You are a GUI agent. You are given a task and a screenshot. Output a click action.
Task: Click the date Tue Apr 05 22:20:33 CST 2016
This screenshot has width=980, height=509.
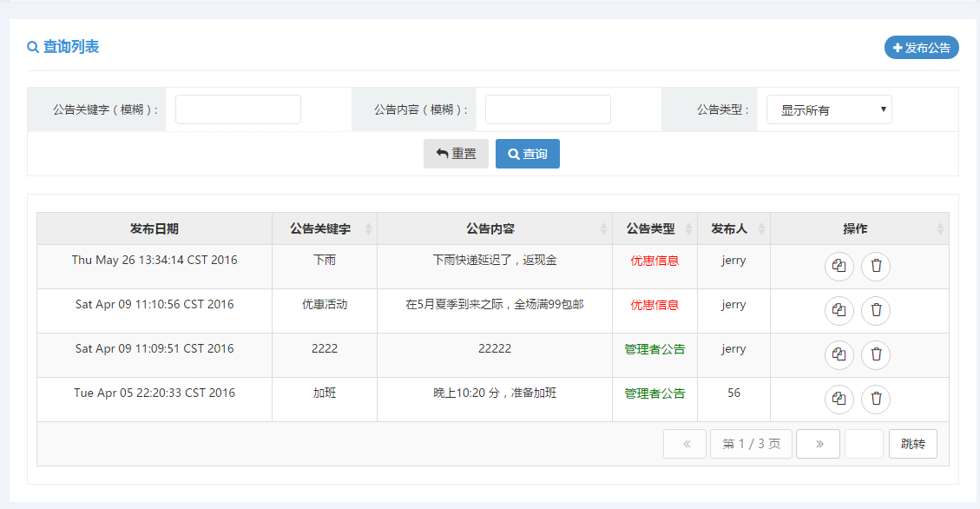pyautogui.click(x=155, y=393)
